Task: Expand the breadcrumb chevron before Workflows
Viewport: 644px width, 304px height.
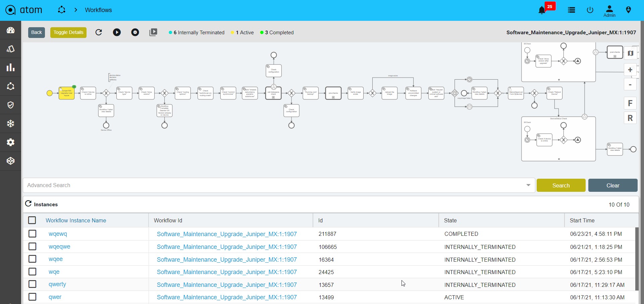Action: [76, 10]
